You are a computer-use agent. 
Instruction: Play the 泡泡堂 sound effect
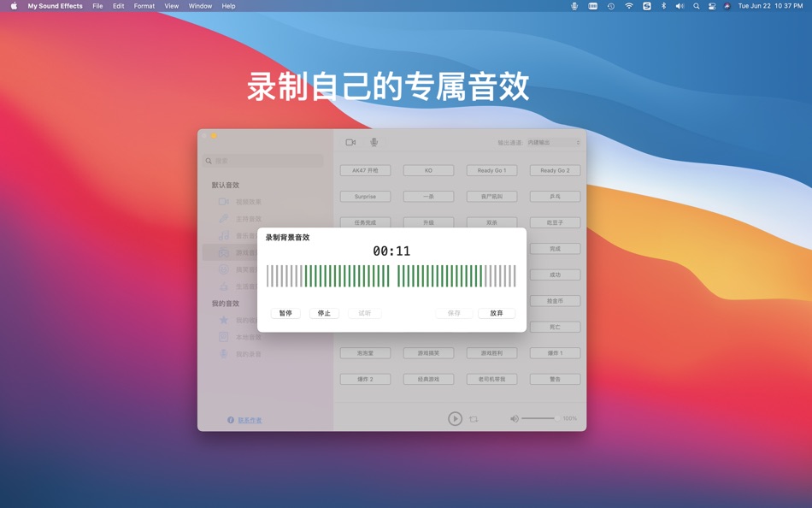pyautogui.click(x=365, y=353)
